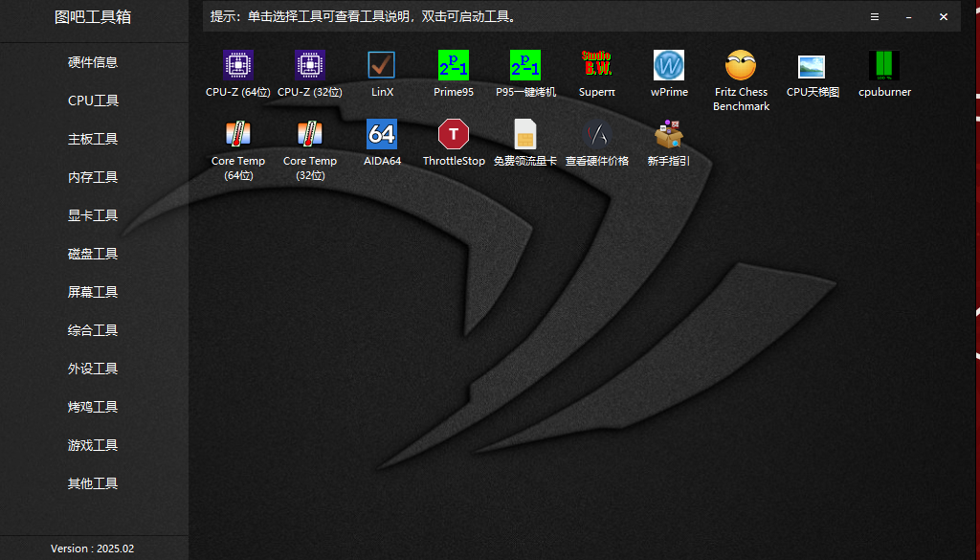This screenshot has width=980, height=560.
Task: Open the 其他工具 category
Action: click(x=93, y=483)
